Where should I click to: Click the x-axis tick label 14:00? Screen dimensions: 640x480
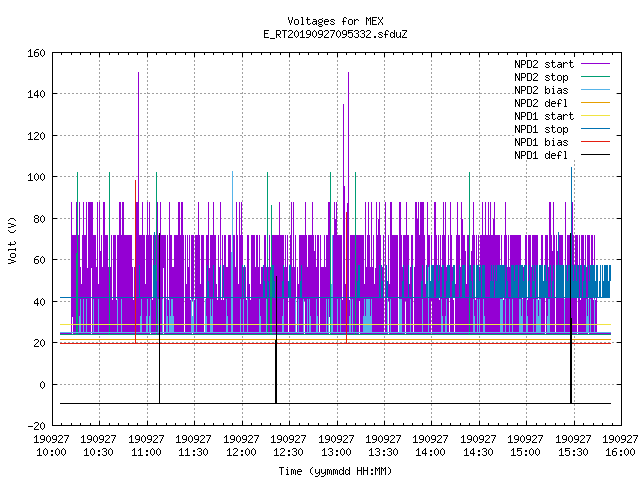click(430, 452)
